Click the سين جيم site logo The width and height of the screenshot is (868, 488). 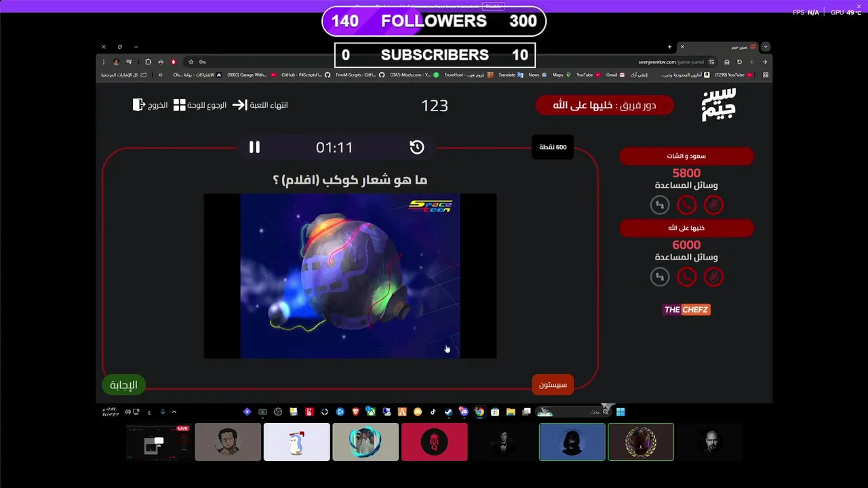tap(719, 105)
